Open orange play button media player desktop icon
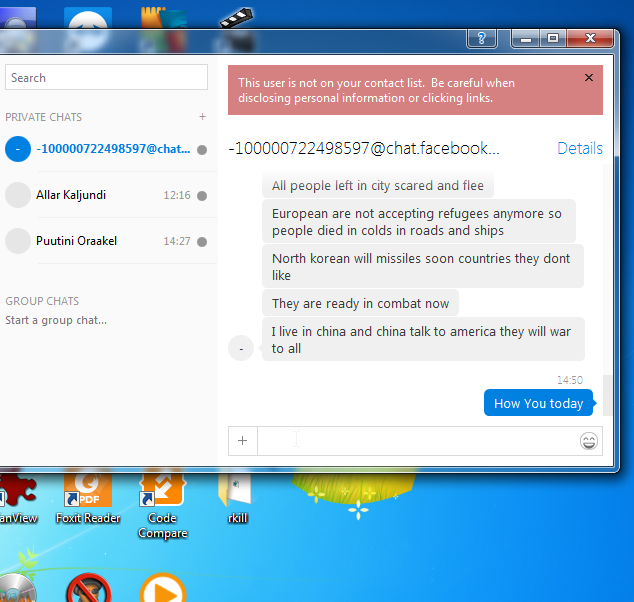The image size is (634, 602). [163, 588]
